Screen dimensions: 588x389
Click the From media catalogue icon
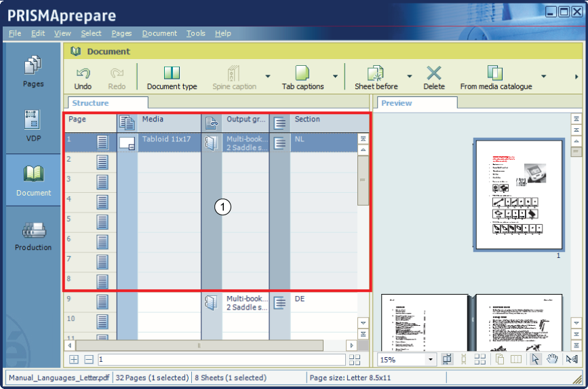coord(495,73)
